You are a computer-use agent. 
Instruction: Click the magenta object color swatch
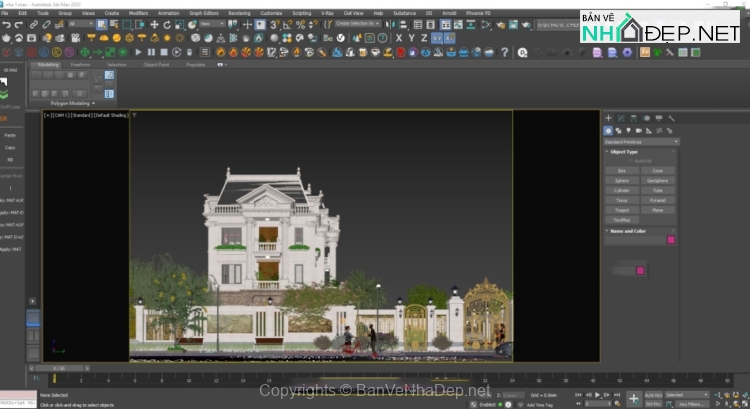pos(671,240)
